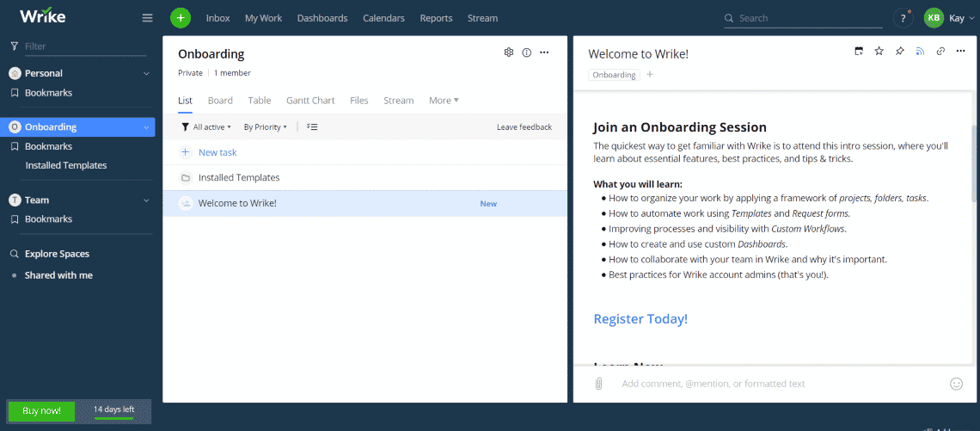This screenshot has height=431, width=980.
Task: Click the Filter funnel icon in sidebar
Action: (x=15, y=46)
